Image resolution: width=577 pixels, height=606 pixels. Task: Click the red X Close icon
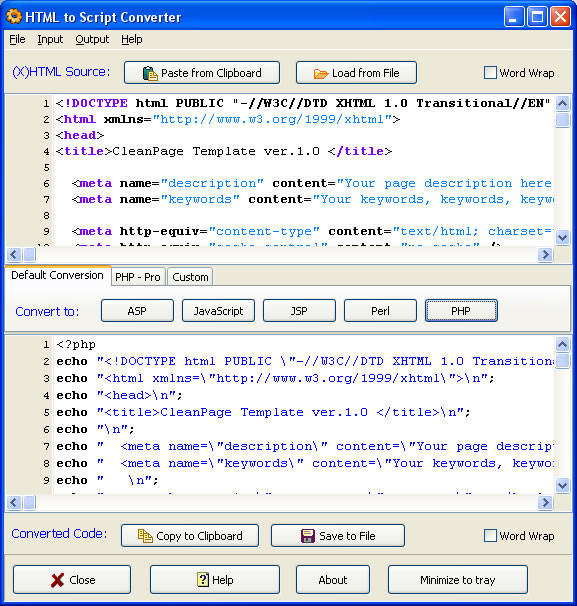coord(58,580)
